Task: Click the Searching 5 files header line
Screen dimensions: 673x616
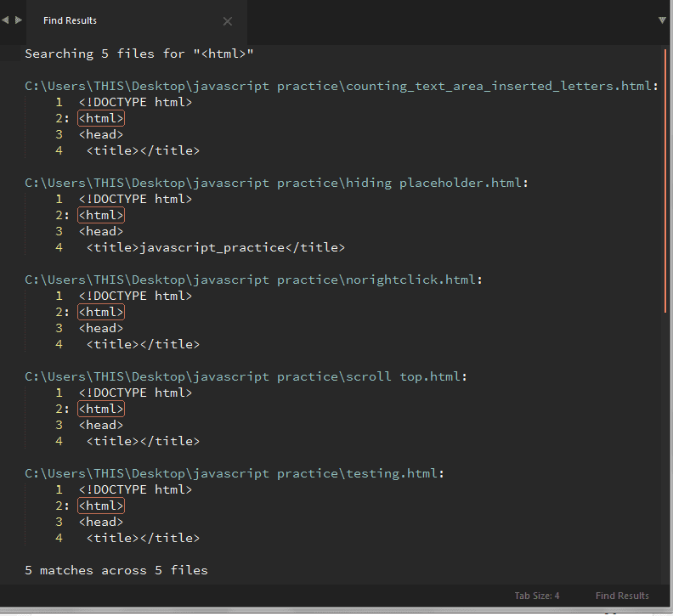Action: point(139,54)
